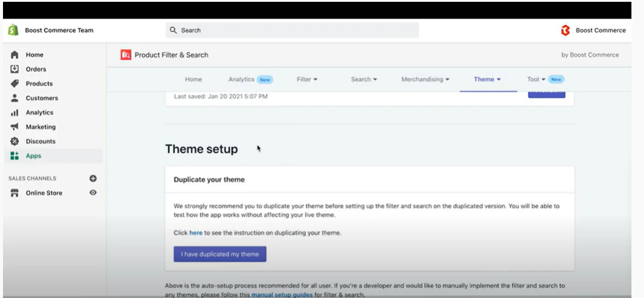Open the Home sidebar icon
Screen dimensions: 644x298
pos(14,54)
